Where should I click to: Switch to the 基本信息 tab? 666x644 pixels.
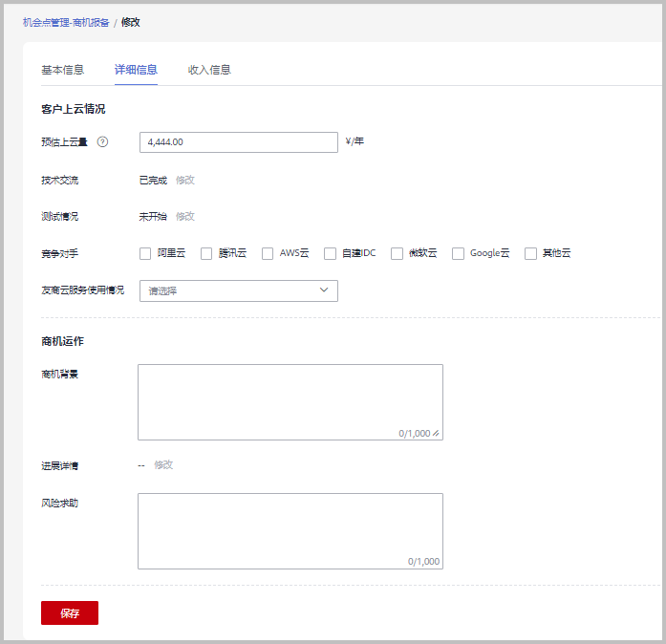(63, 70)
